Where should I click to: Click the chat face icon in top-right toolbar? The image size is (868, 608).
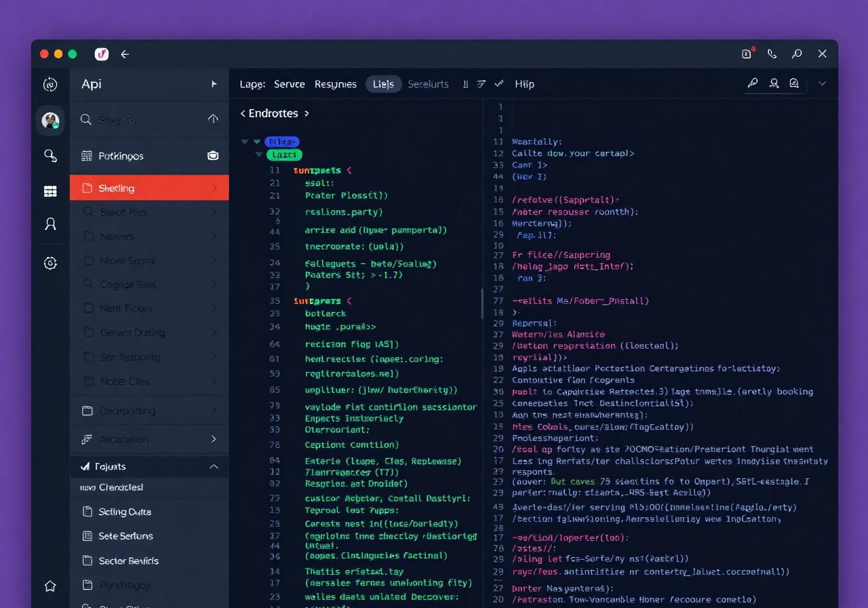[794, 83]
